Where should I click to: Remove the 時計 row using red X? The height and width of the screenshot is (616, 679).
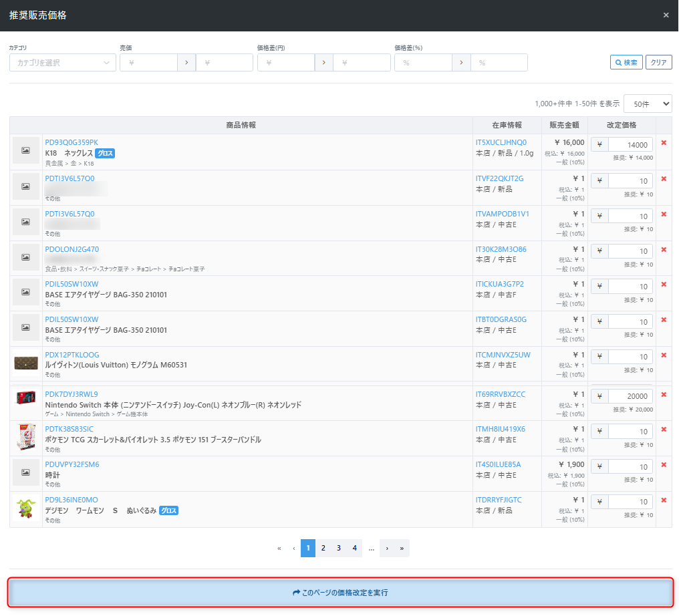tap(664, 465)
